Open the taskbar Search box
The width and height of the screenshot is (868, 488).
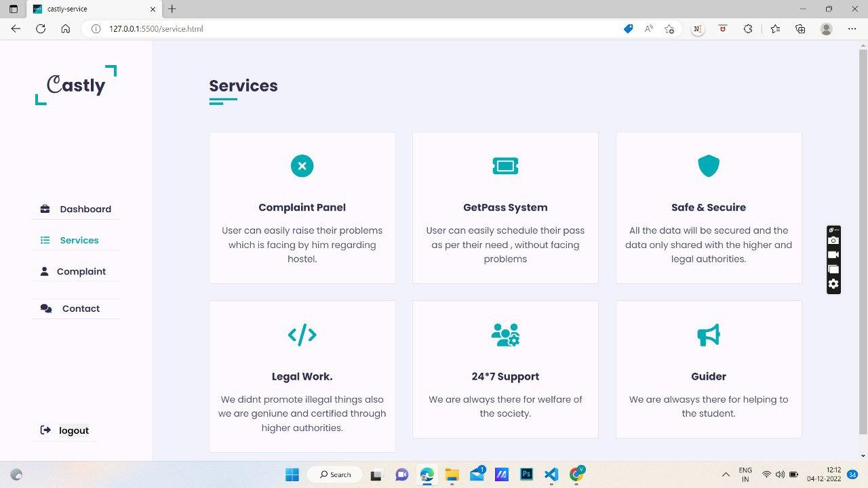(336, 474)
